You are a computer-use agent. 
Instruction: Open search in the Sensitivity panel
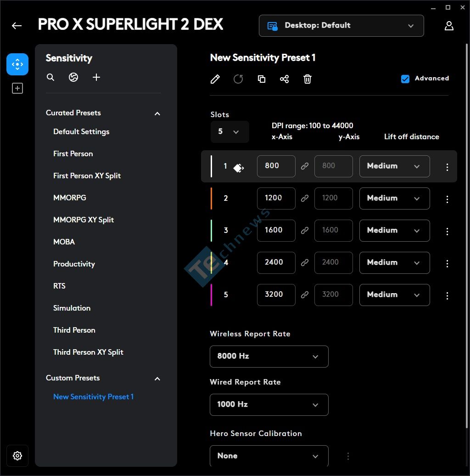tap(50, 77)
